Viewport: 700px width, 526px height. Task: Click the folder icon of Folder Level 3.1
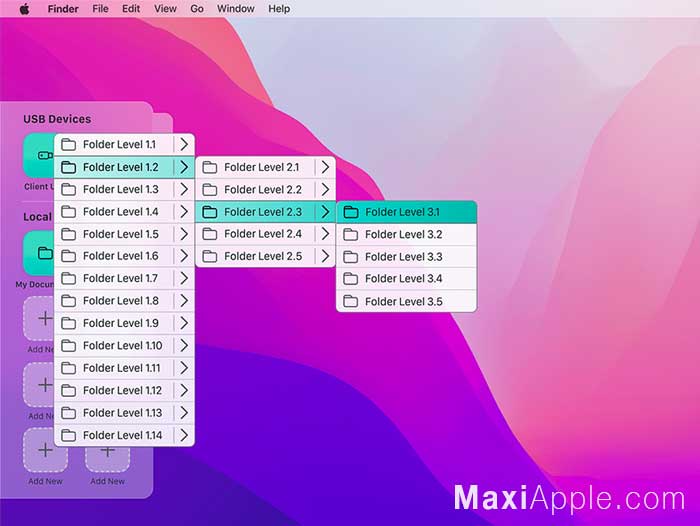pyautogui.click(x=350, y=212)
